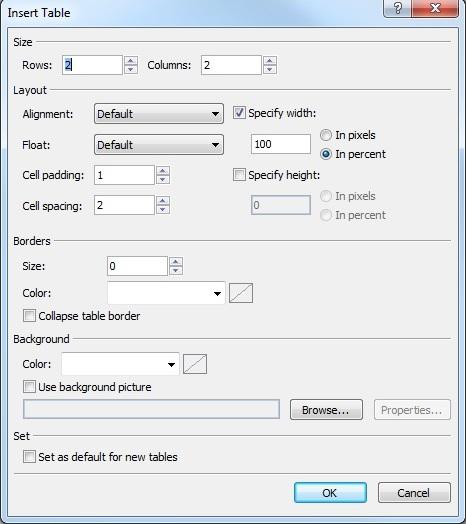466x524 pixels.
Task: Open the Float dropdown
Action: click(x=159, y=145)
